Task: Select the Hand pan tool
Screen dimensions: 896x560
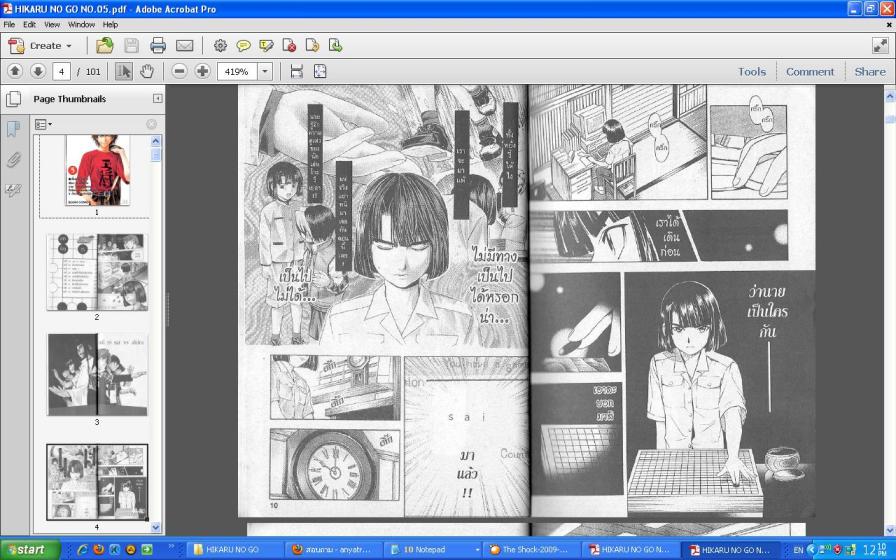Action: pyautogui.click(x=147, y=71)
